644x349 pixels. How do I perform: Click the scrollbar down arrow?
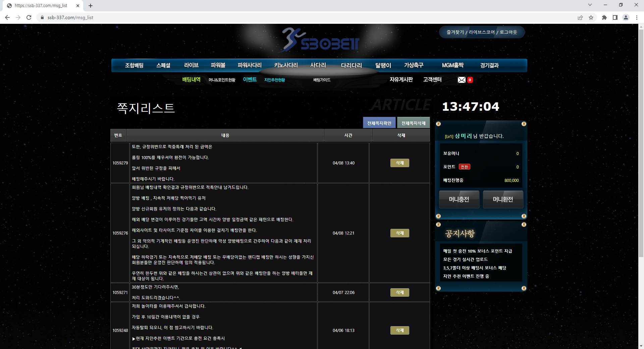click(x=641, y=346)
